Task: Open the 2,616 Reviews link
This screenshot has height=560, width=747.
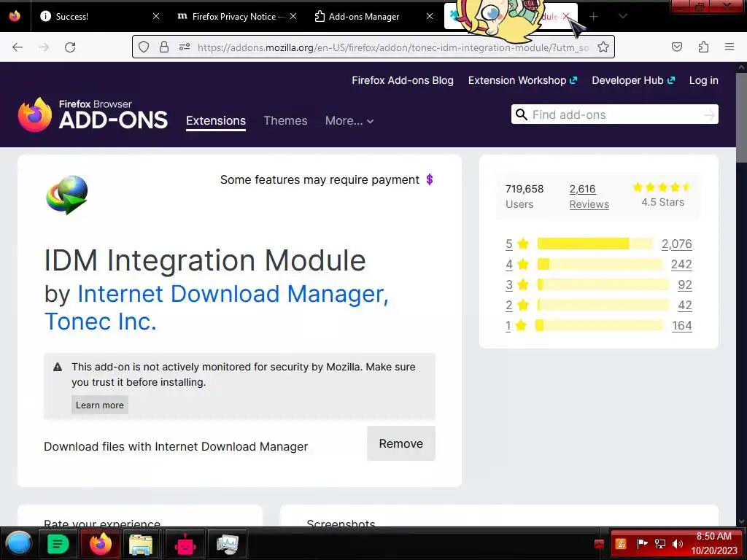Action: 589,196
